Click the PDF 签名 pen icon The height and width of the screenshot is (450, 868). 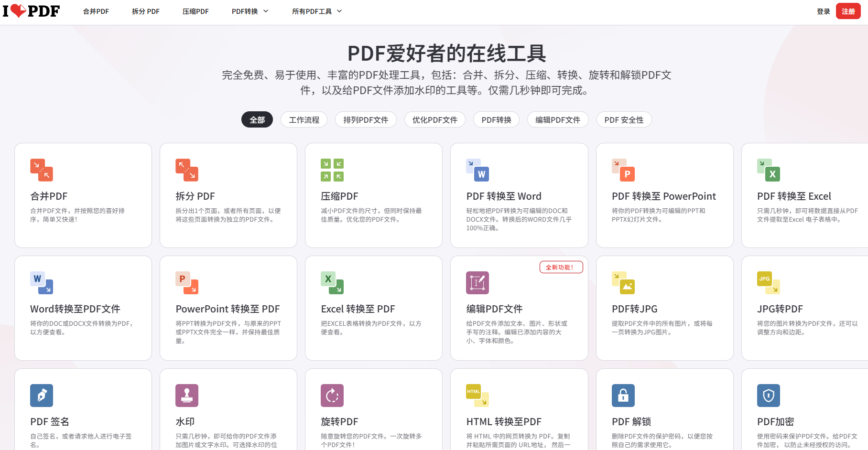(x=42, y=396)
